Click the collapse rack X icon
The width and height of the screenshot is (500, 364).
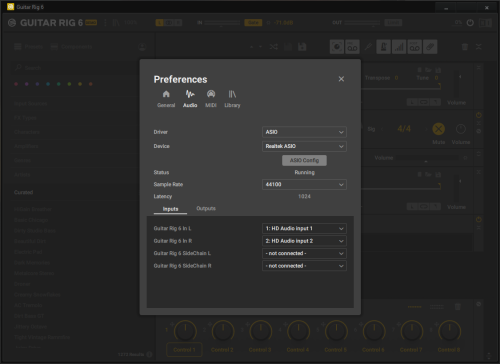479,47
